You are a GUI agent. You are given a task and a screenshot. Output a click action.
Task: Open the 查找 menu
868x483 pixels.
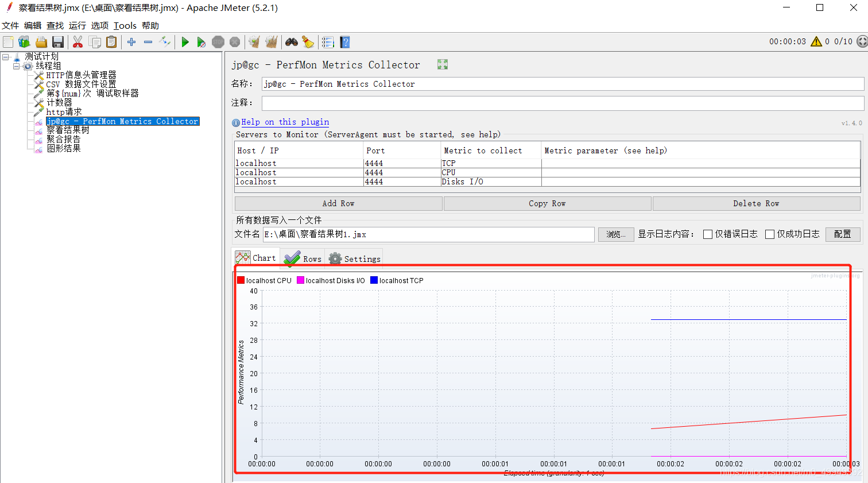(x=55, y=25)
